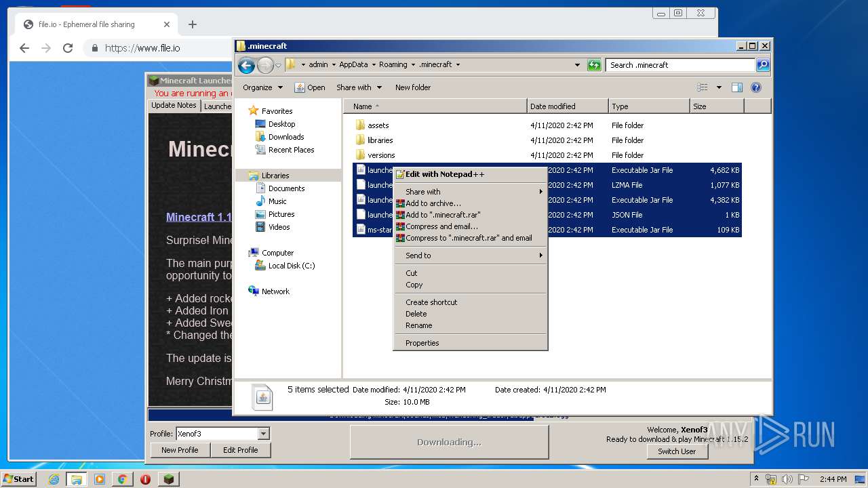Click the address bar refresh button
Viewport: 868px width, 488px height.
pos(594,65)
